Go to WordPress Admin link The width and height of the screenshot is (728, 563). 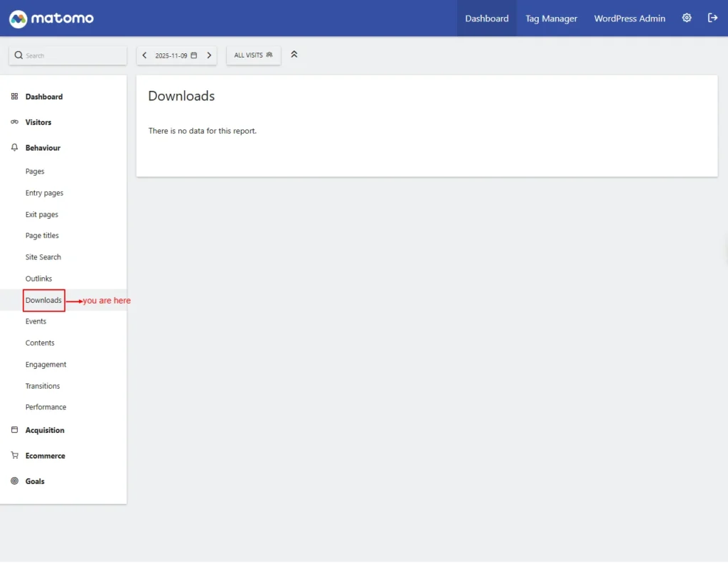[629, 18]
